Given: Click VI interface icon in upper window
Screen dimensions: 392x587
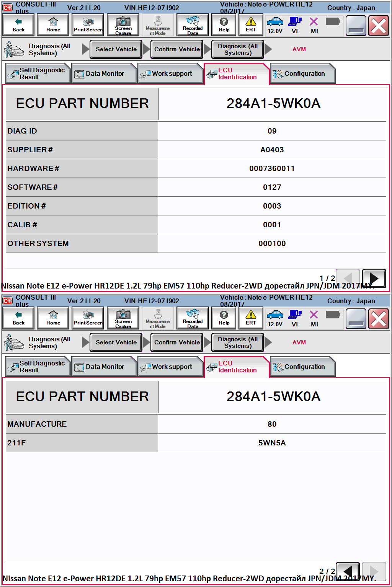Looking at the screenshot, I should tap(295, 25).
